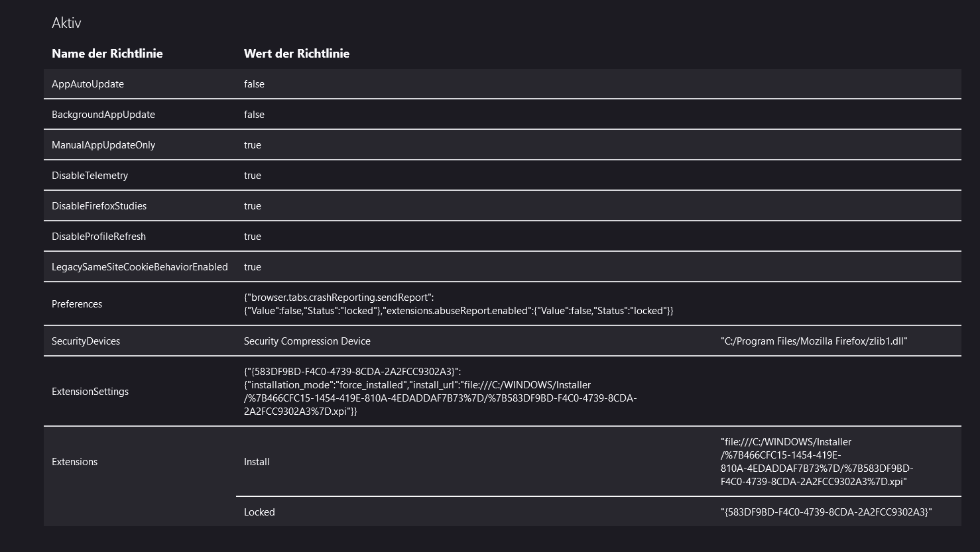Click the Wert der Richtlinie column header
Screen dimensions: 980x552
[x=296, y=54]
